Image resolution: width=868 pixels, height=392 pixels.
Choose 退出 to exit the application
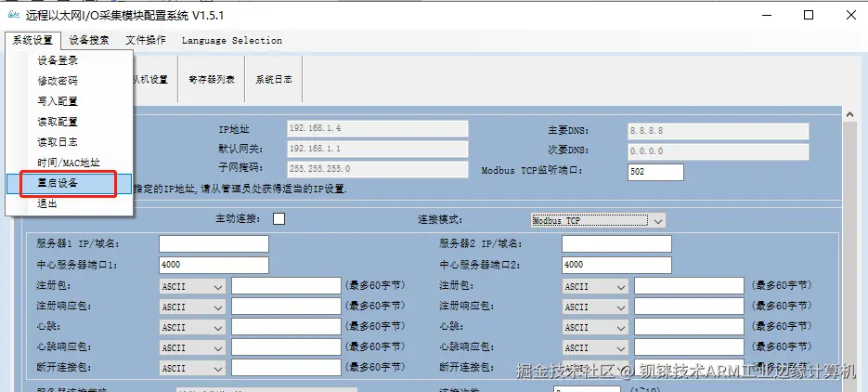[70, 203]
